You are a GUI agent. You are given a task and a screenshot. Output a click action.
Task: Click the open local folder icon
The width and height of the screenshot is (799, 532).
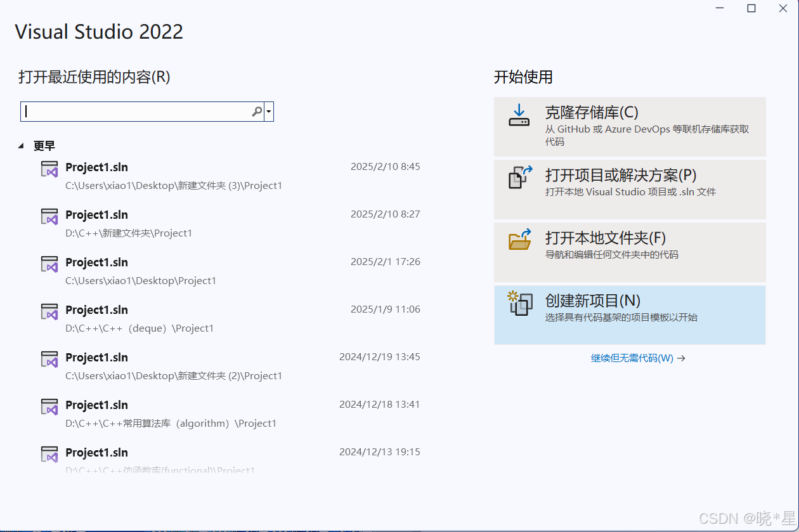tap(519, 240)
